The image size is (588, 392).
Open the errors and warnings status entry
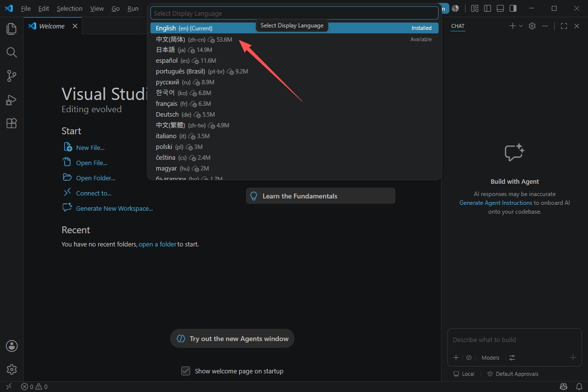[x=34, y=387]
